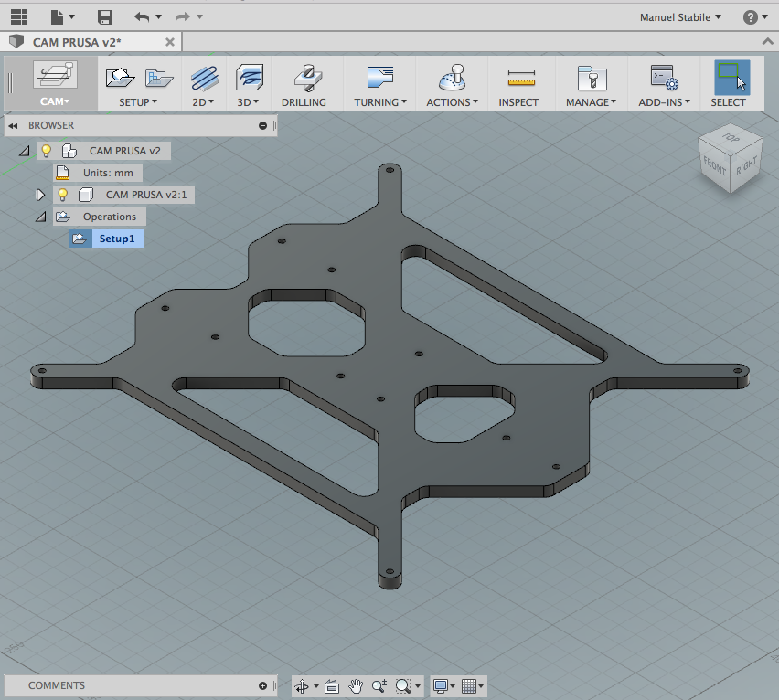Open the ADD-INS dropdown menu
Viewport: 779px width, 700px height.
pos(664,102)
